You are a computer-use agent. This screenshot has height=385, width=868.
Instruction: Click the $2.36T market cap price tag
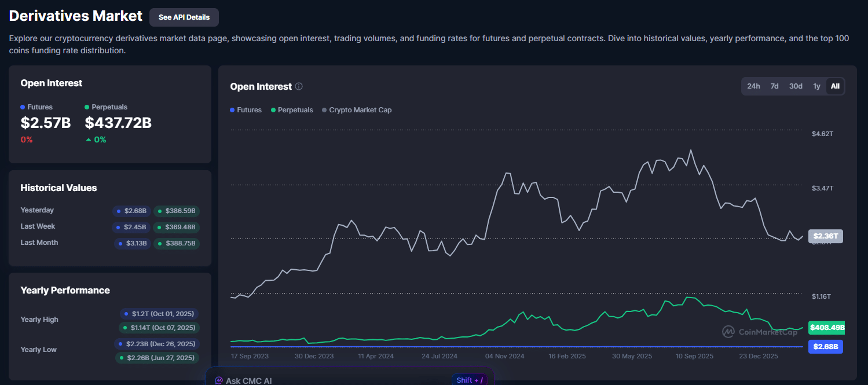point(825,236)
